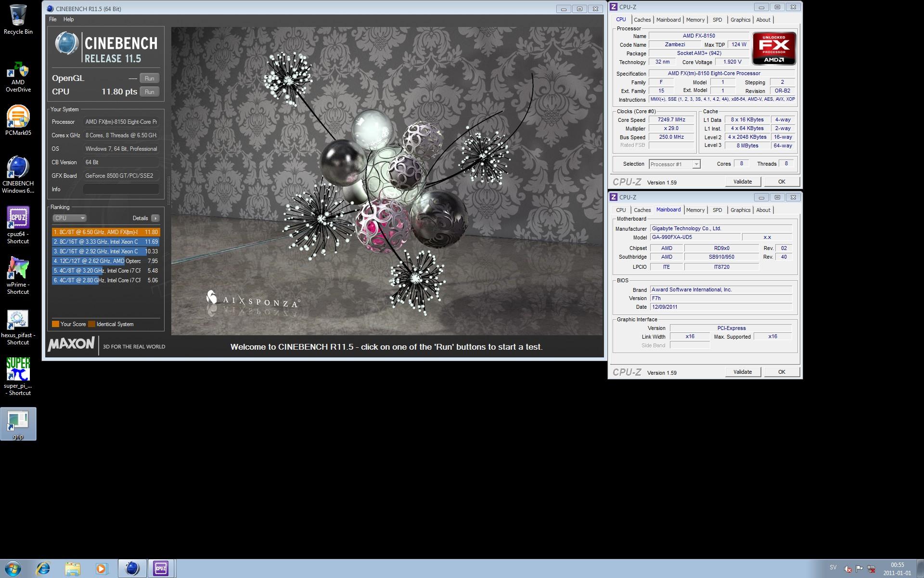Open Windows Media Player from taskbar
The height and width of the screenshot is (578, 924).
click(101, 569)
